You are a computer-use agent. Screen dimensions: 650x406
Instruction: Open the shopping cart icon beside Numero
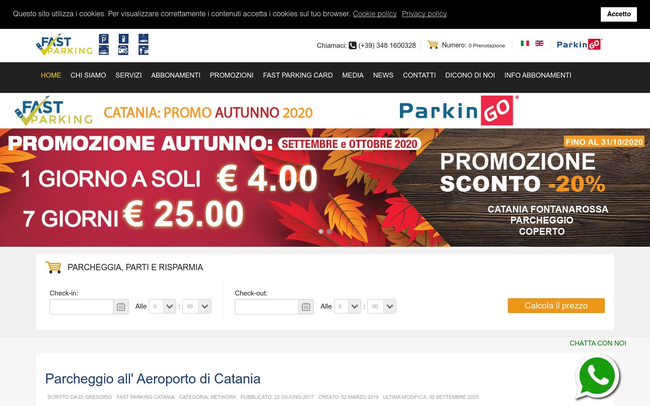coord(432,44)
